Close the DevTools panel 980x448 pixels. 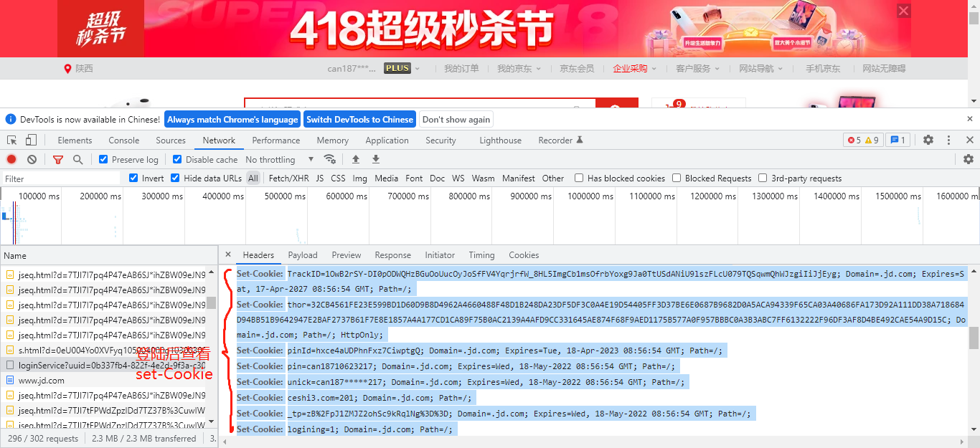(969, 140)
